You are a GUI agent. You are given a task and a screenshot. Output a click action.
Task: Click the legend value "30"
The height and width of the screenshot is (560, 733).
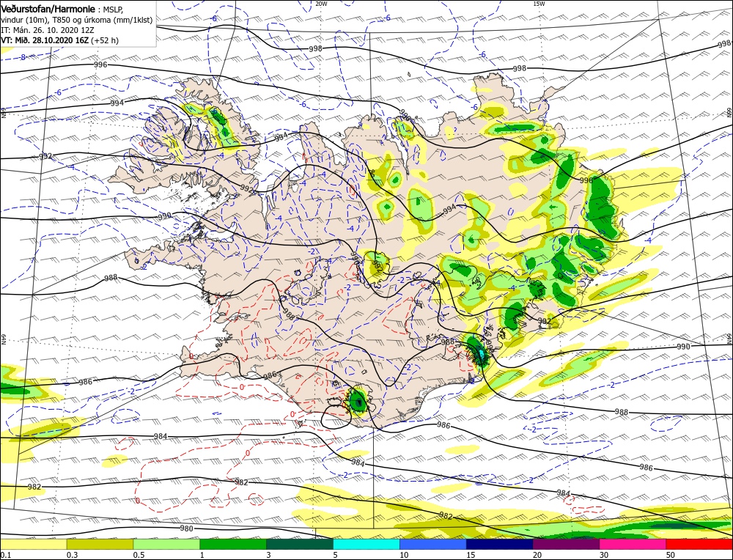[x=604, y=555]
